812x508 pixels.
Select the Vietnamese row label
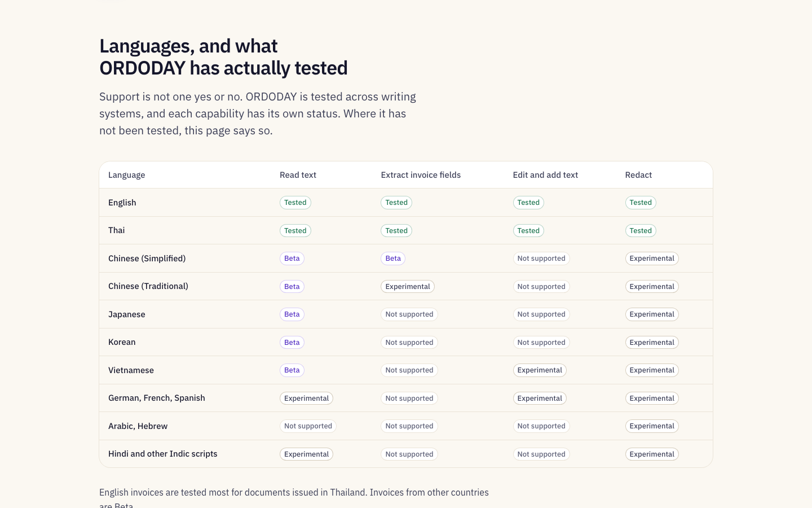tap(131, 370)
